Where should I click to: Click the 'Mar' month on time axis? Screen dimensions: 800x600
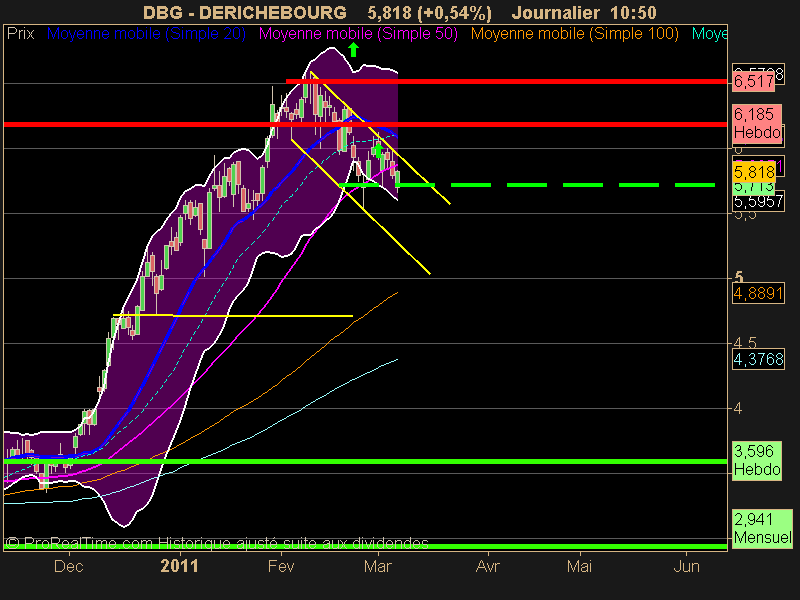click(x=378, y=566)
